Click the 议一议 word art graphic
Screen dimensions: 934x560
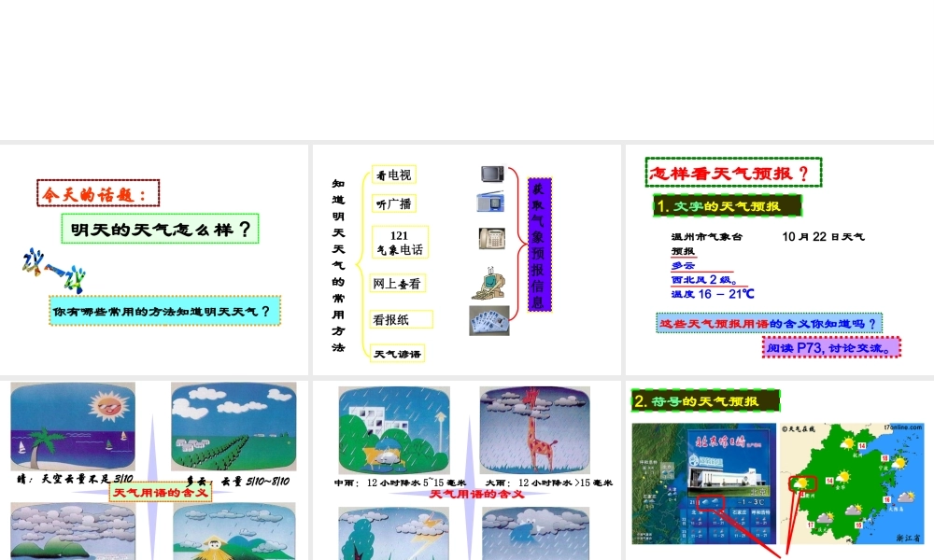53,270
